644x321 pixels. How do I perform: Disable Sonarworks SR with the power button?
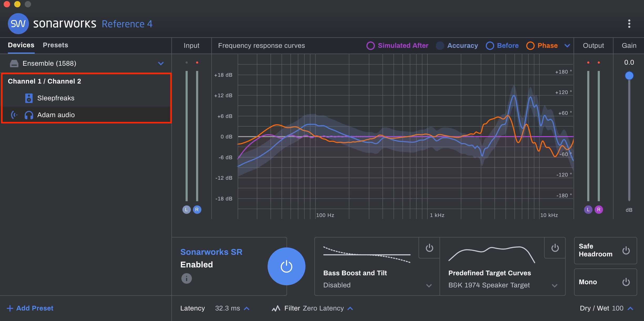tap(286, 266)
